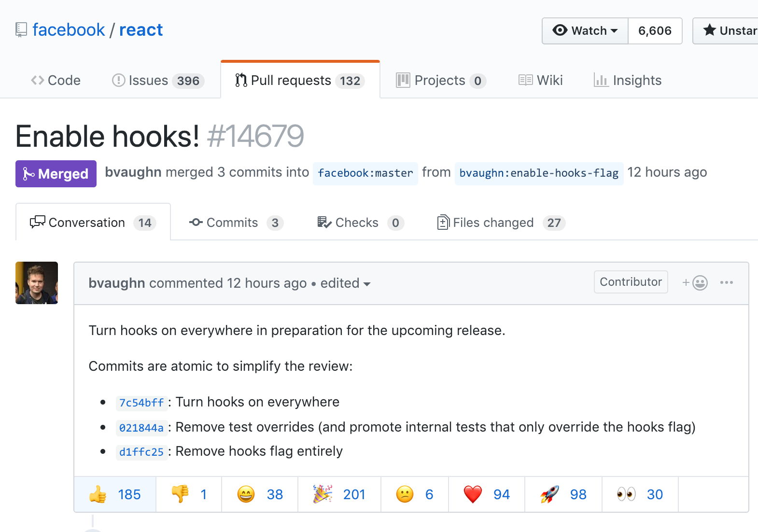Screen dimensions: 758x532
Task: Open commit 021844a
Action: 141,428
